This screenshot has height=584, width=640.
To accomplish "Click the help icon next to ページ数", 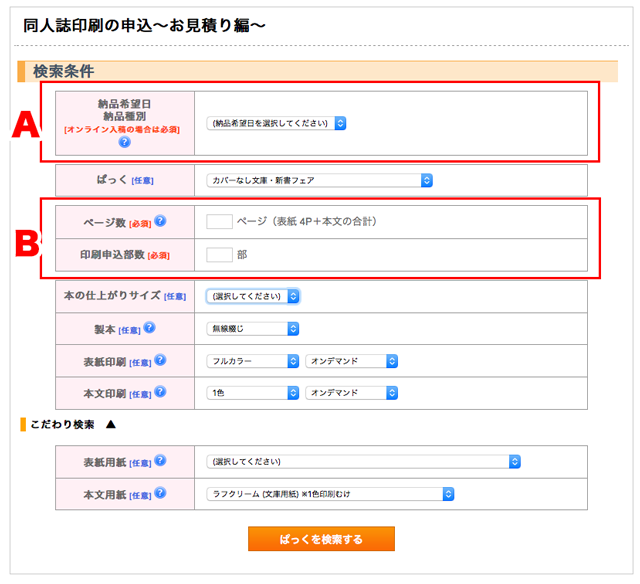I will 160,221.
